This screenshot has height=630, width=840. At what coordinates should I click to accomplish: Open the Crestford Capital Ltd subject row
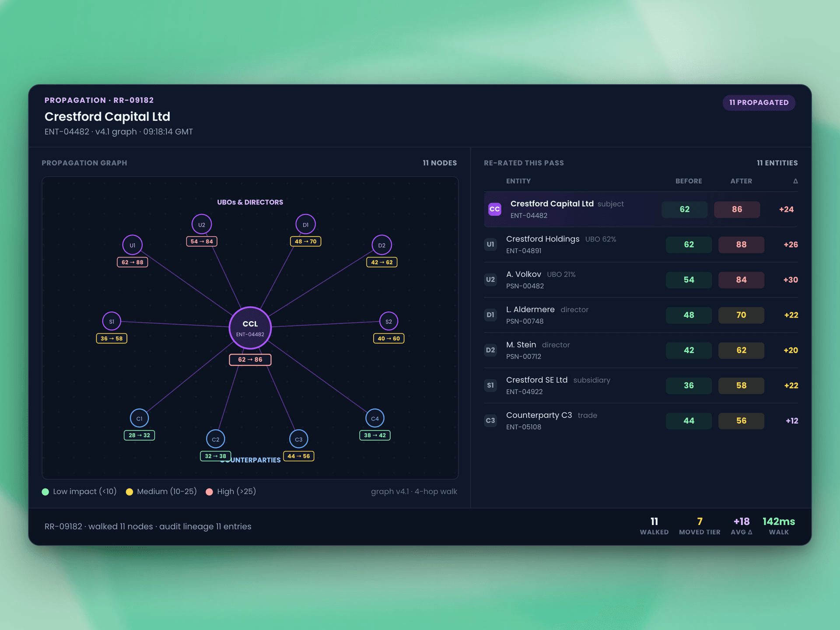pos(640,209)
